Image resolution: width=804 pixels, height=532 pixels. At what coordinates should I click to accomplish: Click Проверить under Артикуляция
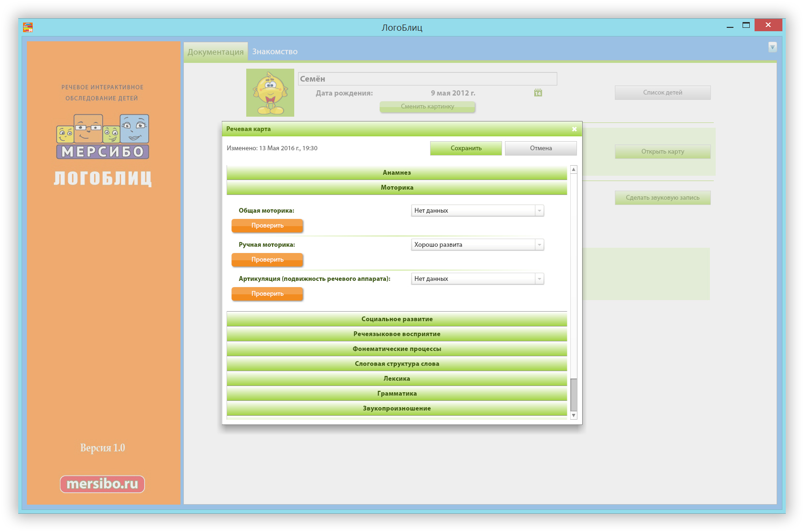(267, 294)
